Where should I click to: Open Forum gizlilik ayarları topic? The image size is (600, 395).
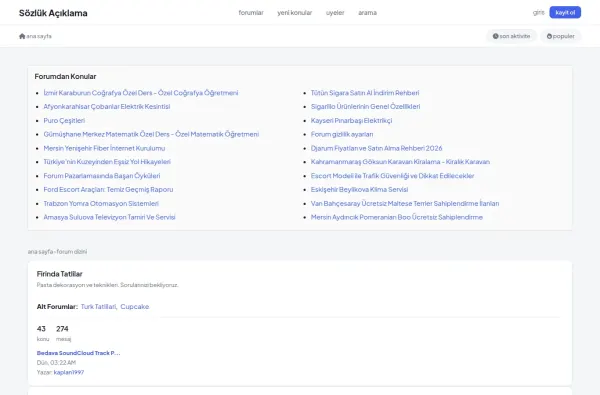pyautogui.click(x=342, y=134)
